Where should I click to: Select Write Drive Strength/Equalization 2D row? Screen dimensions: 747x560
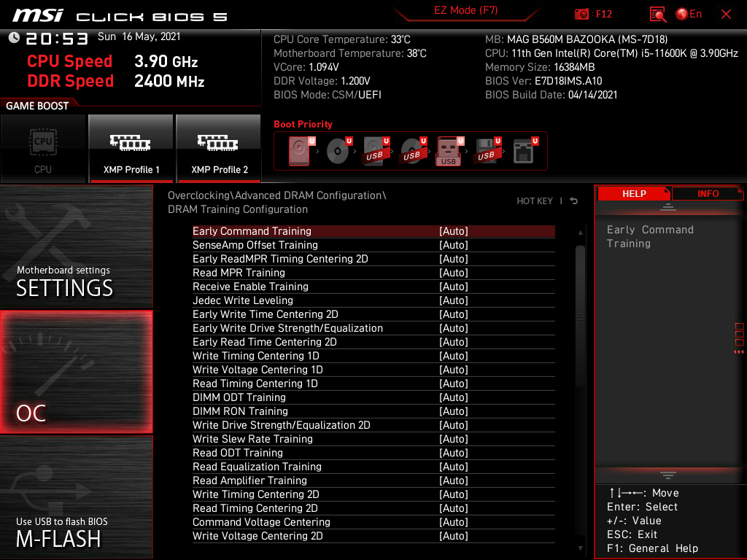point(373,425)
